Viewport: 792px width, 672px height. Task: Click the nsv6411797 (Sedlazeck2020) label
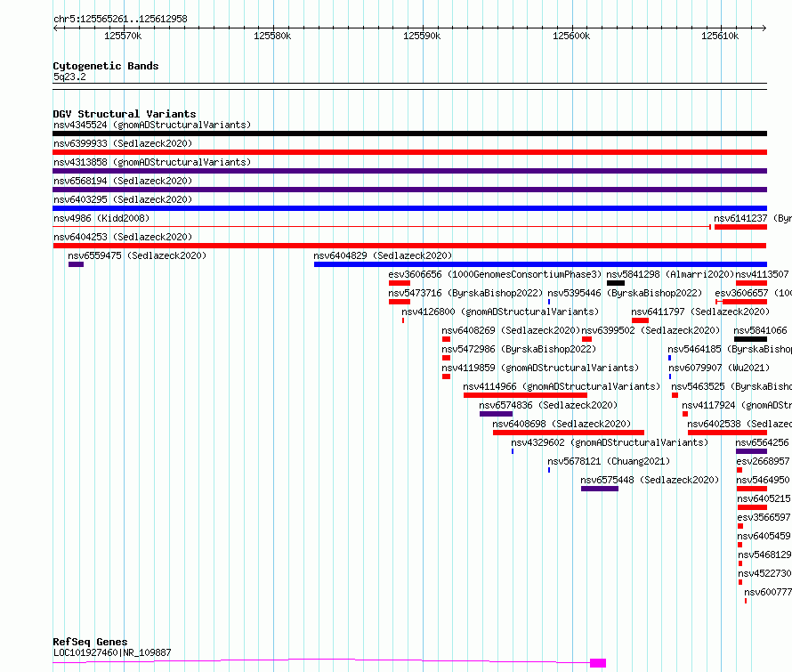700,312
